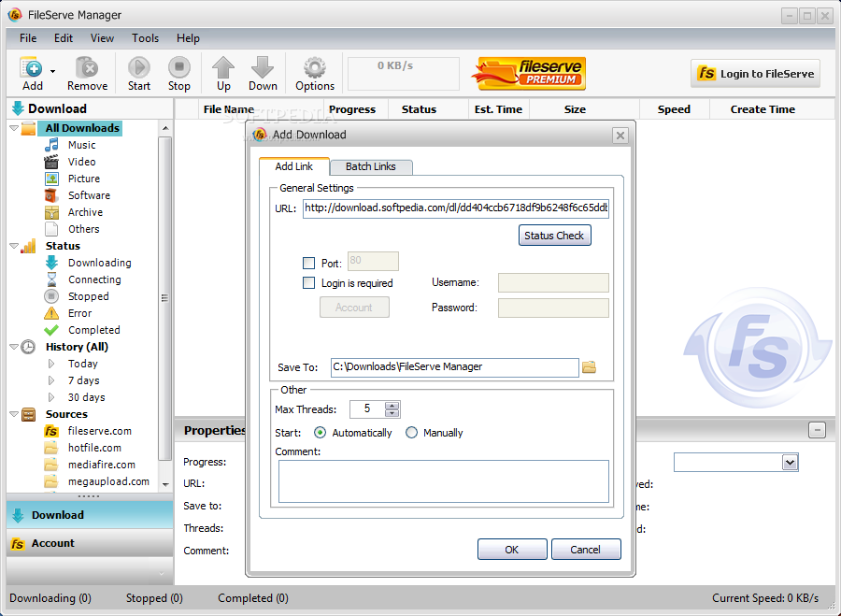Open the File menu
The height and width of the screenshot is (616, 841).
tap(28, 38)
